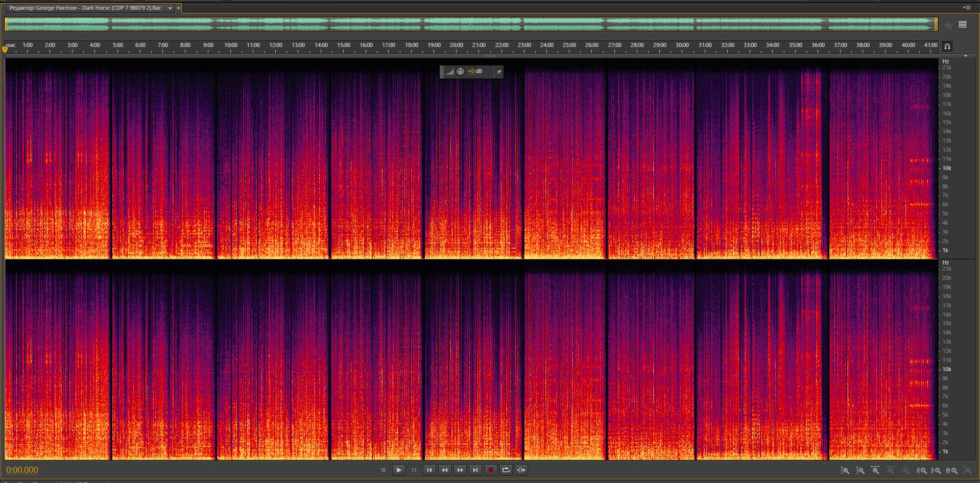This screenshot has width=980, height=483.
Task: Click the Fast Forward button
Action: (460, 470)
